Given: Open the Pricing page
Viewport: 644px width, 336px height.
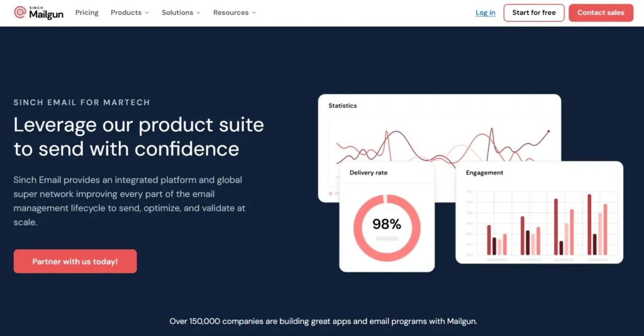Looking at the screenshot, I should (87, 13).
